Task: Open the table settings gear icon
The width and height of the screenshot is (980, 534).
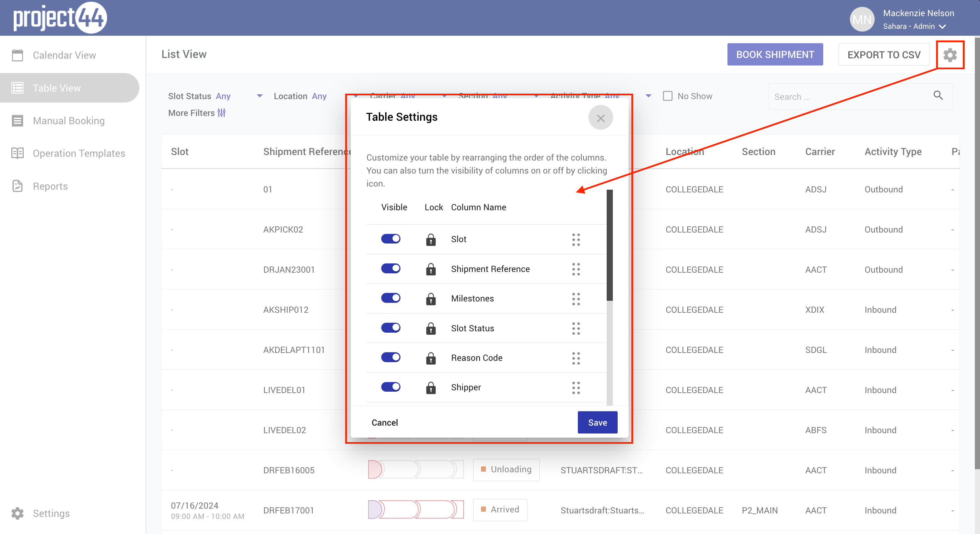Action: tap(949, 55)
